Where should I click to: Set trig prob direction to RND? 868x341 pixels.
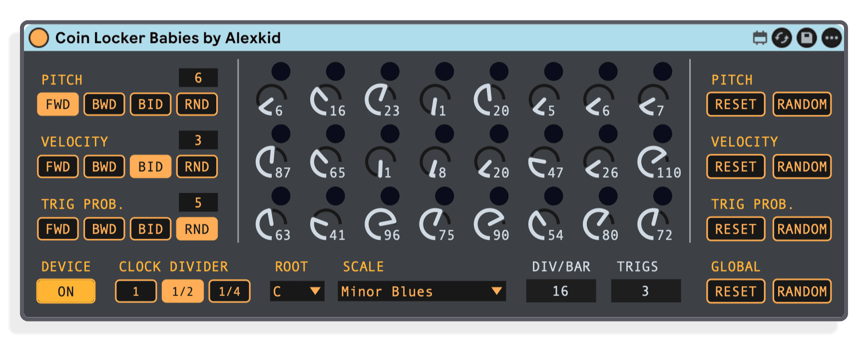[197, 229]
